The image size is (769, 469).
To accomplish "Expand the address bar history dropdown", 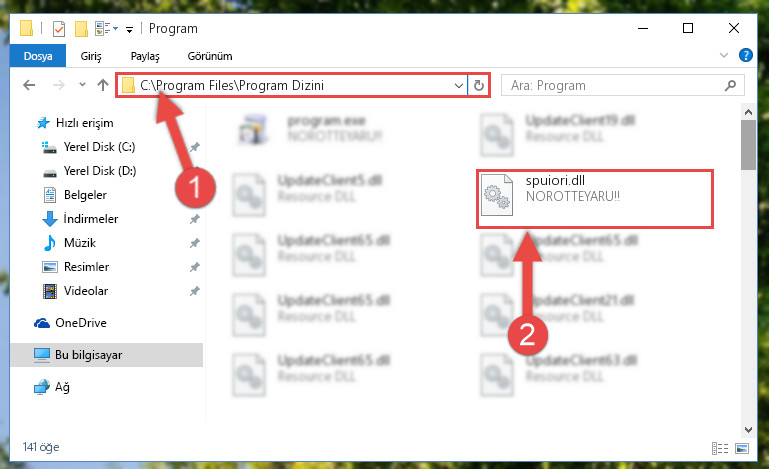I will pyautogui.click(x=459, y=85).
